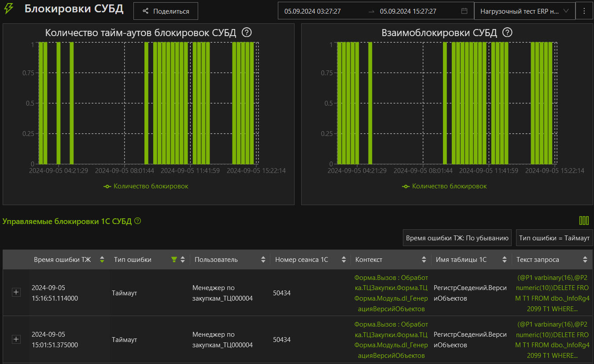The image size is (594, 364).
Task: Expand the second row at 15:01:51
Action: click(x=16, y=339)
